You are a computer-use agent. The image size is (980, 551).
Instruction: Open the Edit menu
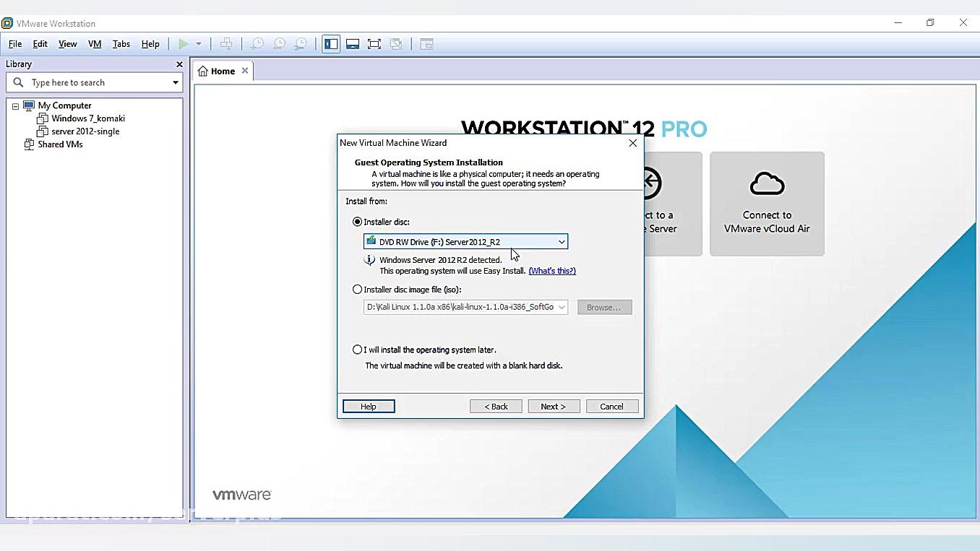point(40,44)
